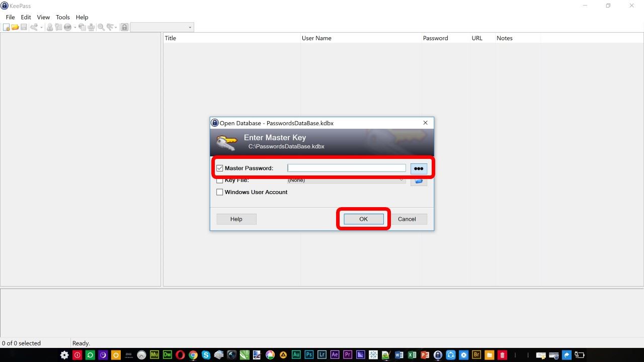Toggle password visibility dots button

click(x=419, y=168)
